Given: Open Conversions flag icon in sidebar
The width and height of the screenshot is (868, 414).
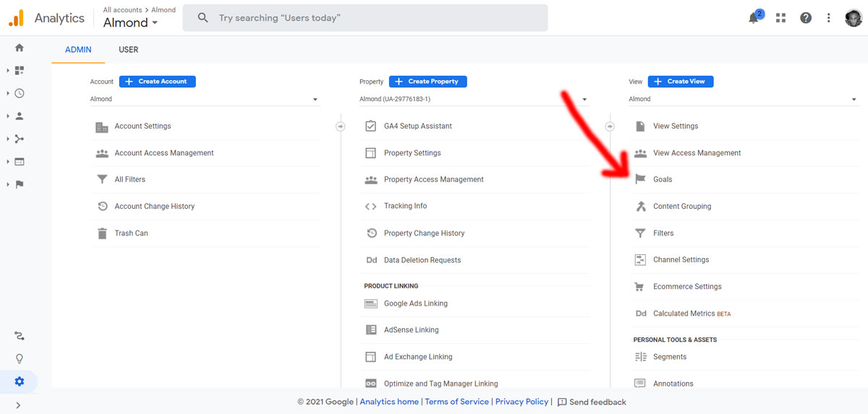Looking at the screenshot, I should click(20, 184).
